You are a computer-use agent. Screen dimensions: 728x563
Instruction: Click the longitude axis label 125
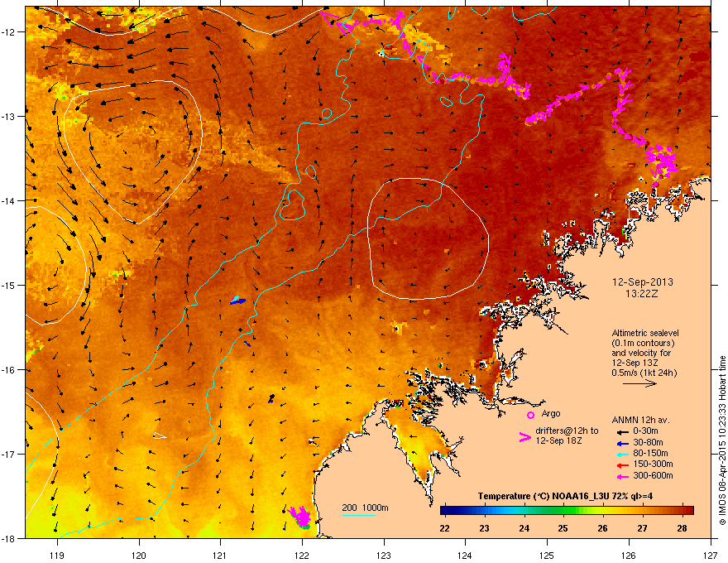click(547, 555)
